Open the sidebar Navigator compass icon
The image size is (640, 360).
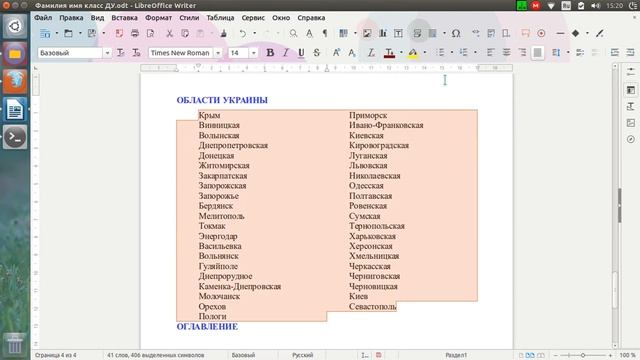[631, 139]
